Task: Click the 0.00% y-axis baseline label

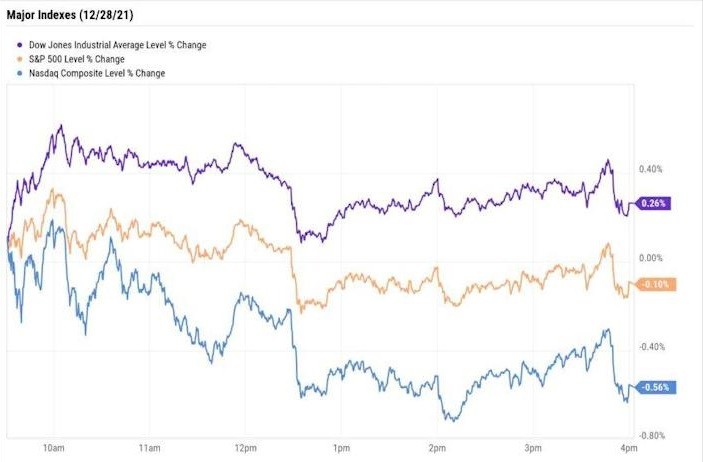Action: coord(651,258)
